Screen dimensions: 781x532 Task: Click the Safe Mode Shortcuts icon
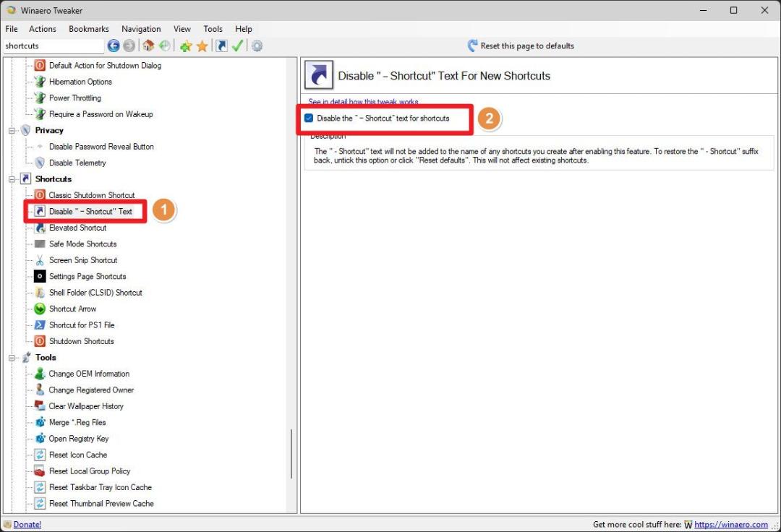point(40,244)
